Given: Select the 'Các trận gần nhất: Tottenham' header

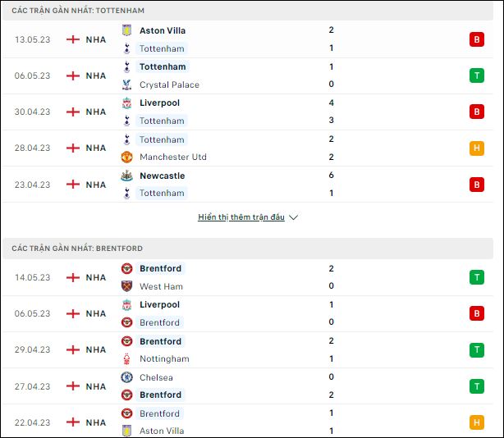Looking at the screenshot, I should coord(248,11).
